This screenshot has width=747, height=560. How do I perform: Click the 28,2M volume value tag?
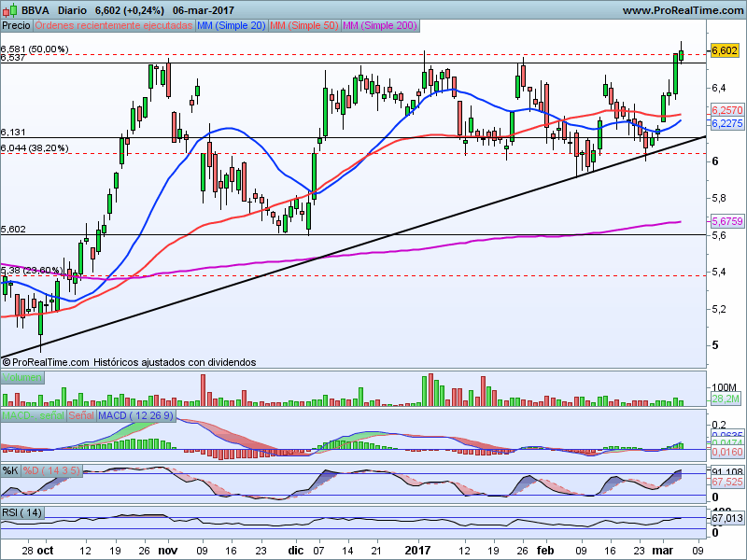[x=726, y=399]
